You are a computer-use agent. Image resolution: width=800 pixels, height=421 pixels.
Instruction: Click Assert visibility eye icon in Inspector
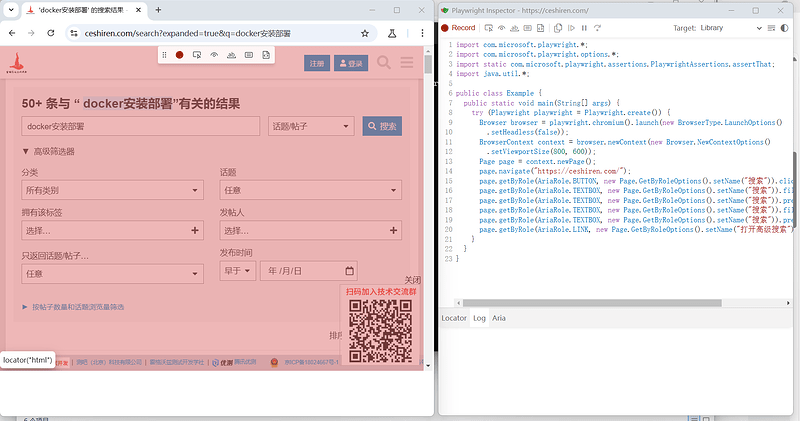click(x=502, y=28)
